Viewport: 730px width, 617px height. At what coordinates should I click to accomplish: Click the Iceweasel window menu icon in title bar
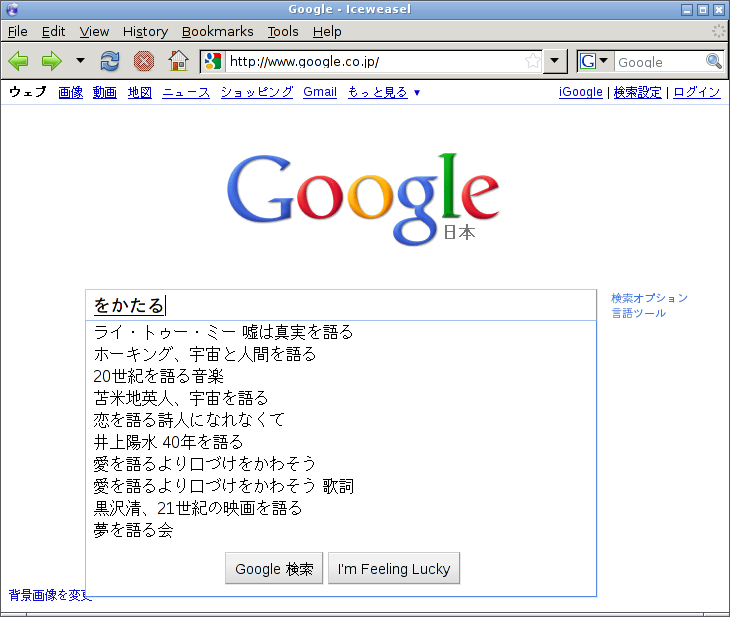pyautogui.click(x=13, y=9)
